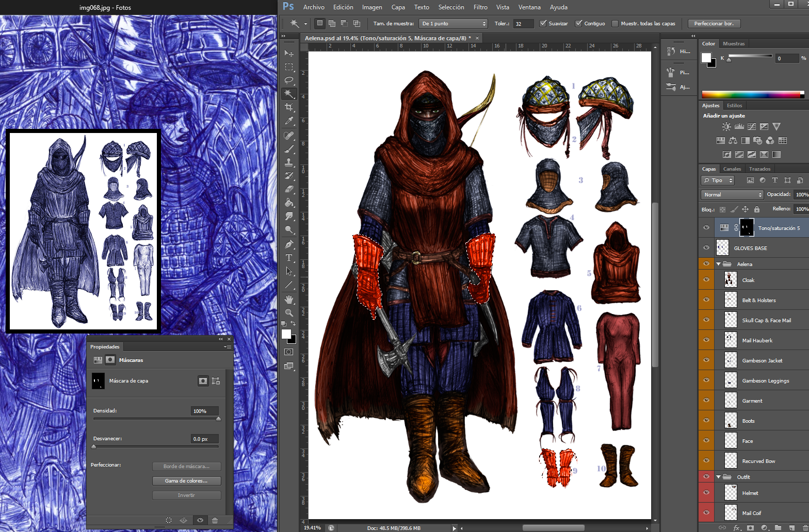Open the History panel icon
The image size is (809, 532).
671,51
